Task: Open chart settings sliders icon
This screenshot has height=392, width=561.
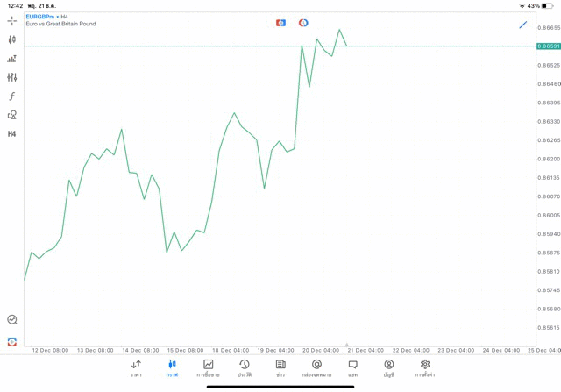Action: pyautogui.click(x=11, y=77)
